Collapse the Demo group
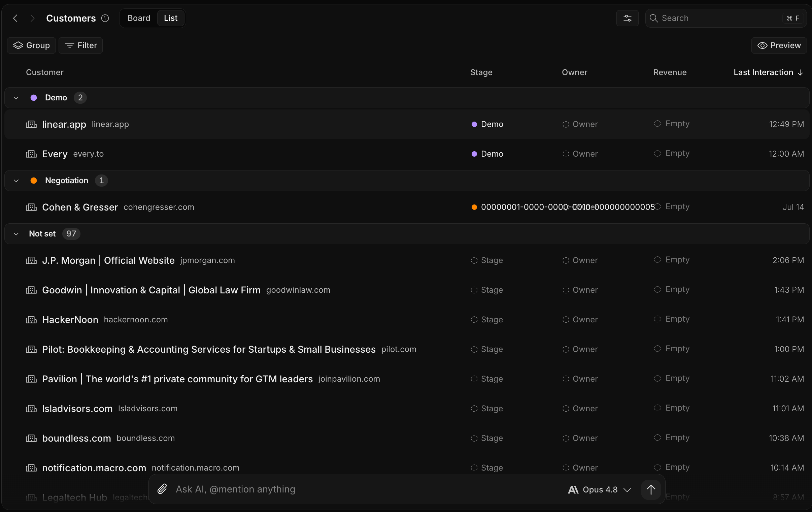Image resolution: width=812 pixels, height=512 pixels. (x=16, y=98)
